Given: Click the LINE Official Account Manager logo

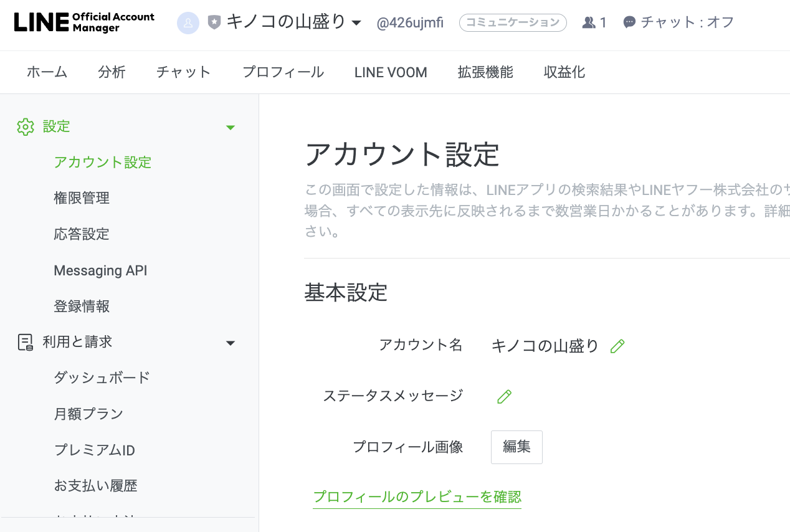Looking at the screenshot, I should click(84, 22).
